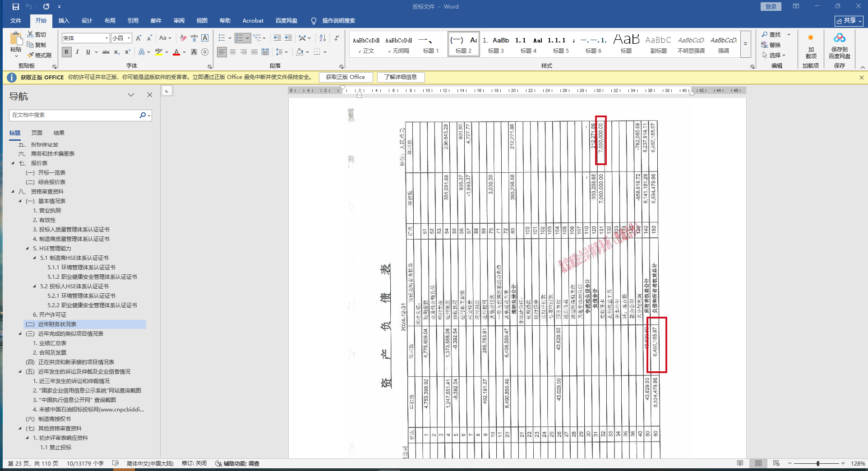The width and height of the screenshot is (868, 471).
Task: Click the Share (共享) button
Action: [849, 21]
